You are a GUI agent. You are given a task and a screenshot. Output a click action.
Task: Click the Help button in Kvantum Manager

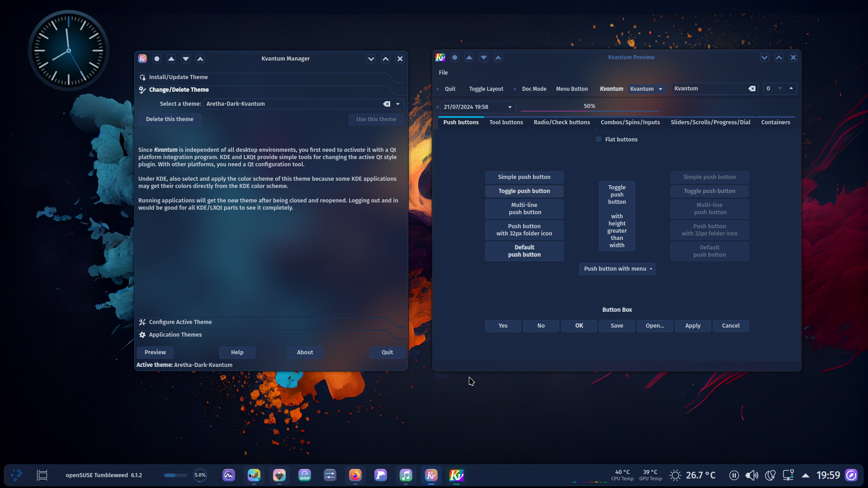coord(237,352)
